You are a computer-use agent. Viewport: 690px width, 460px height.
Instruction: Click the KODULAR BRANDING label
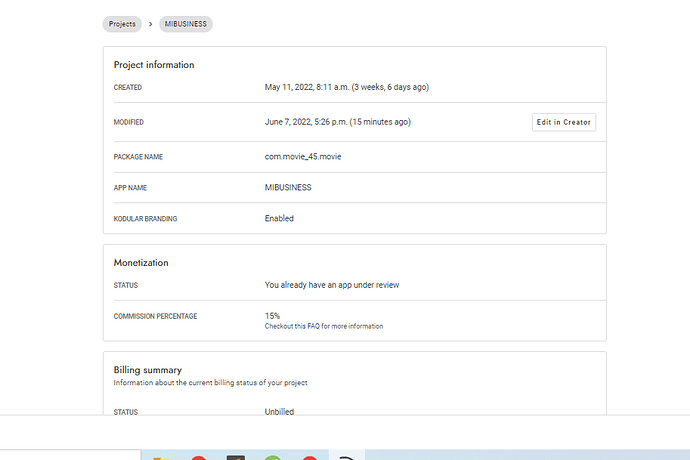(145, 219)
